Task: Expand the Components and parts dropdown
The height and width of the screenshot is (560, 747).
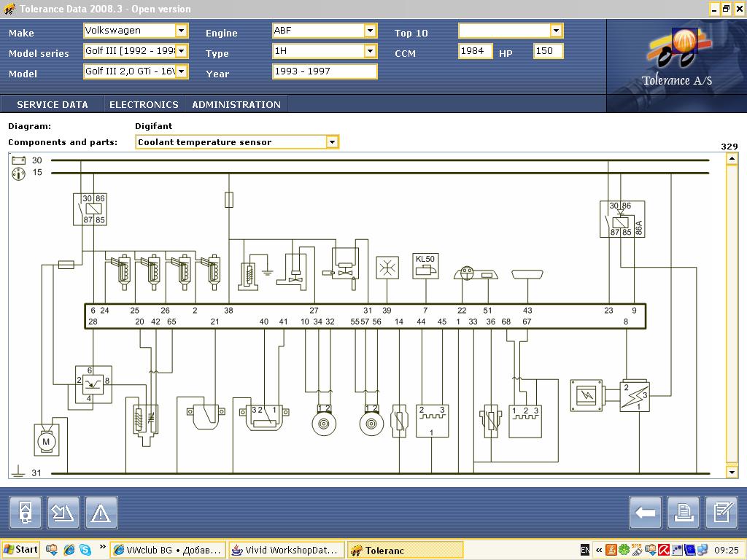Action: click(x=332, y=142)
